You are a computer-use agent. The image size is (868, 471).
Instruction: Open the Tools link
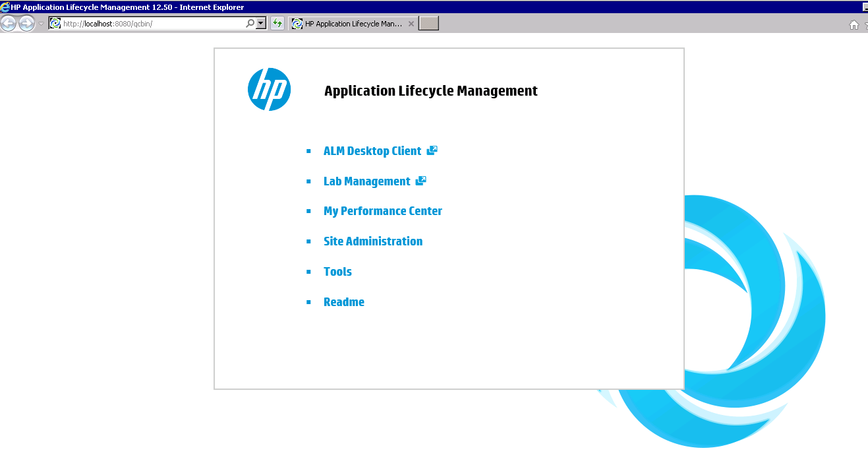click(x=337, y=272)
